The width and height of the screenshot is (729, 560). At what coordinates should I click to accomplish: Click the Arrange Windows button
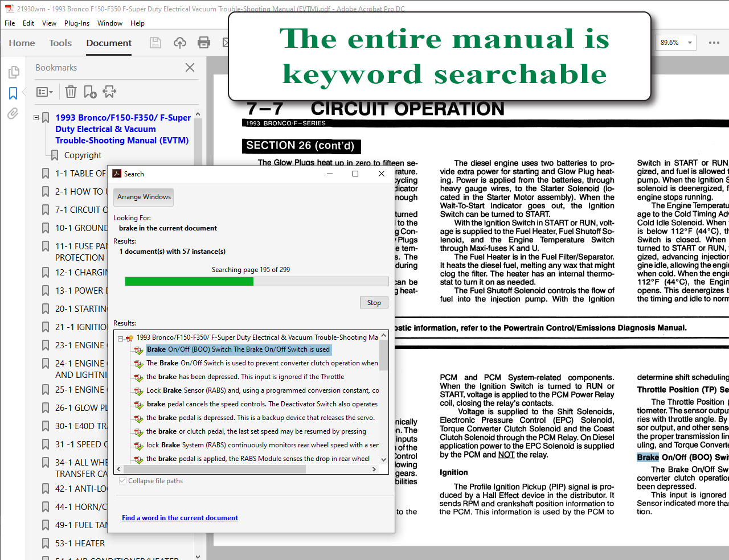(144, 197)
